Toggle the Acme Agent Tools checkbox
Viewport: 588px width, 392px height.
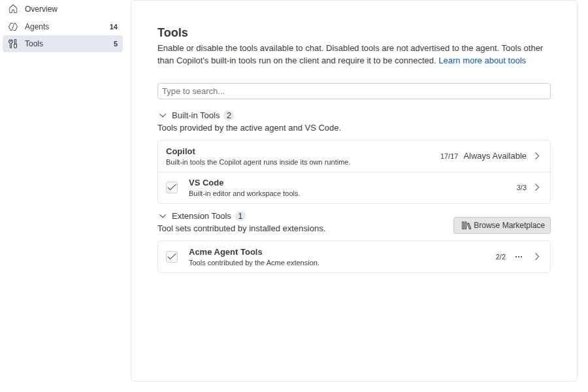click(172, 257)
